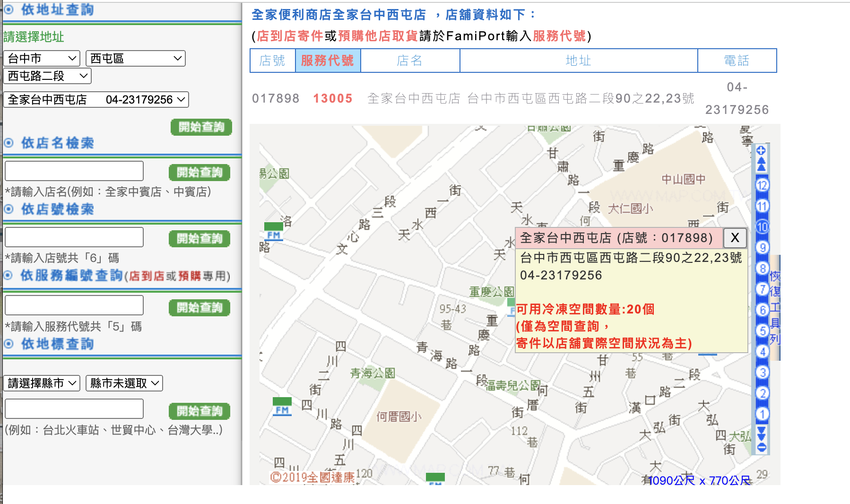Click 開始查詢 beside service code field
The image size is (850, 504).
[x=199, y=308]
